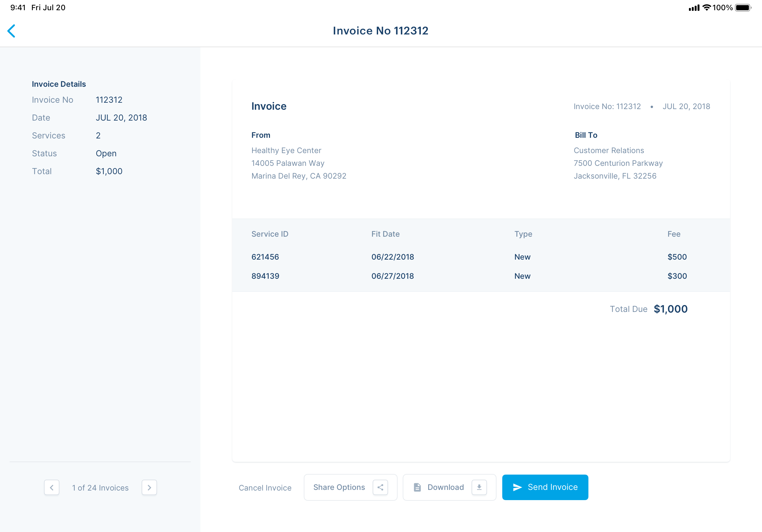
Task: Click Cancel Invoice link
Action: 265,488
